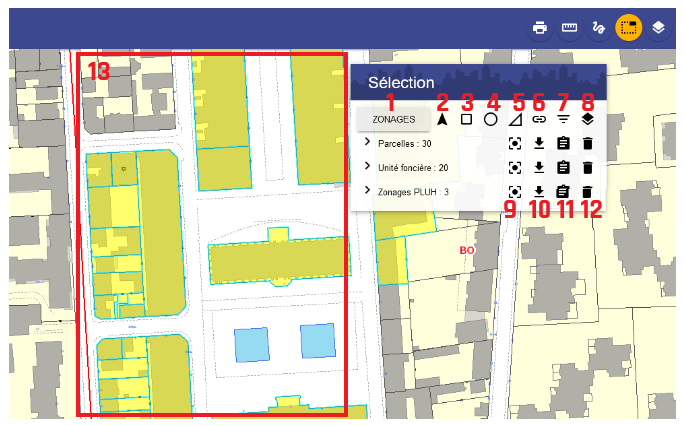Click the left blue square on map
This screenshot has width=685, height=426.
click(252, 345)
